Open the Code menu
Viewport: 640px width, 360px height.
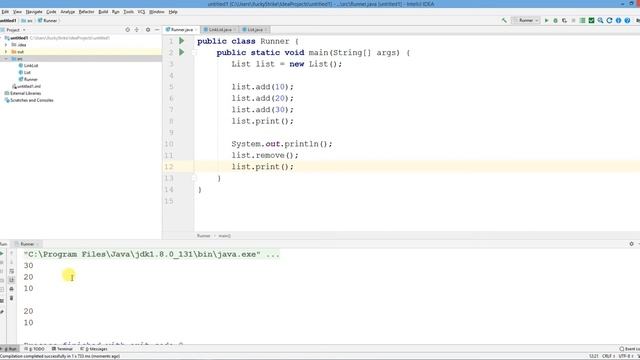click(51, 12)
